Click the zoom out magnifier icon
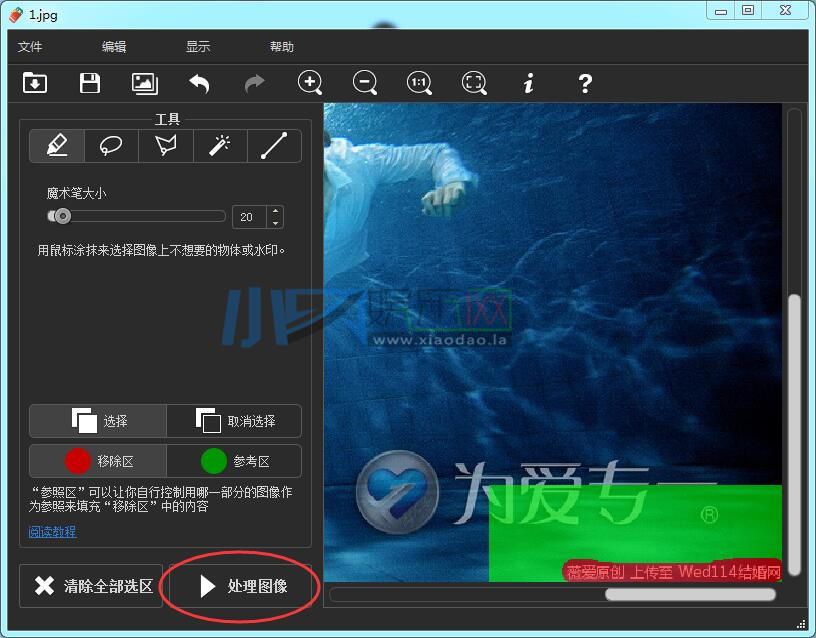The width and height of the screenshot is (816, 638). click(x=365, y=83)
